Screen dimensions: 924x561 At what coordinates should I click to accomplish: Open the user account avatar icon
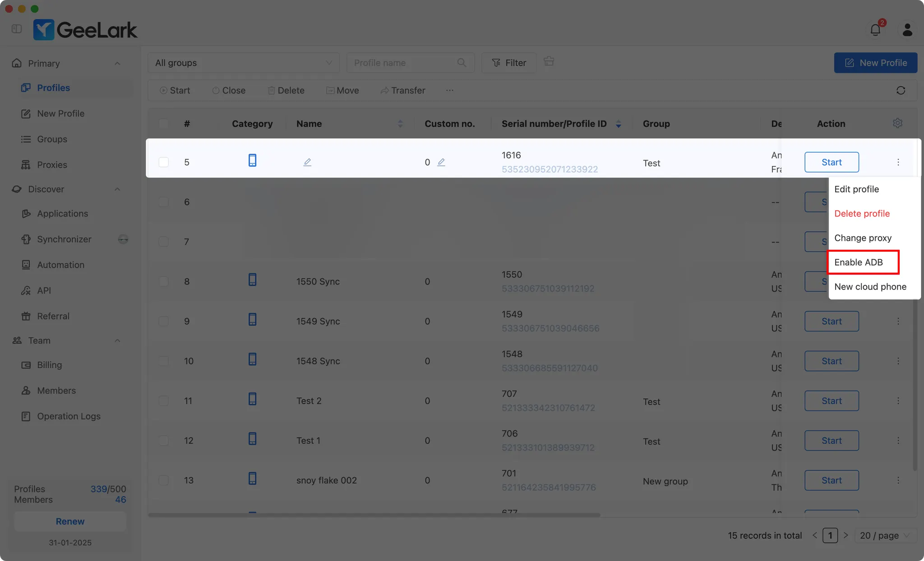[907, 30]
